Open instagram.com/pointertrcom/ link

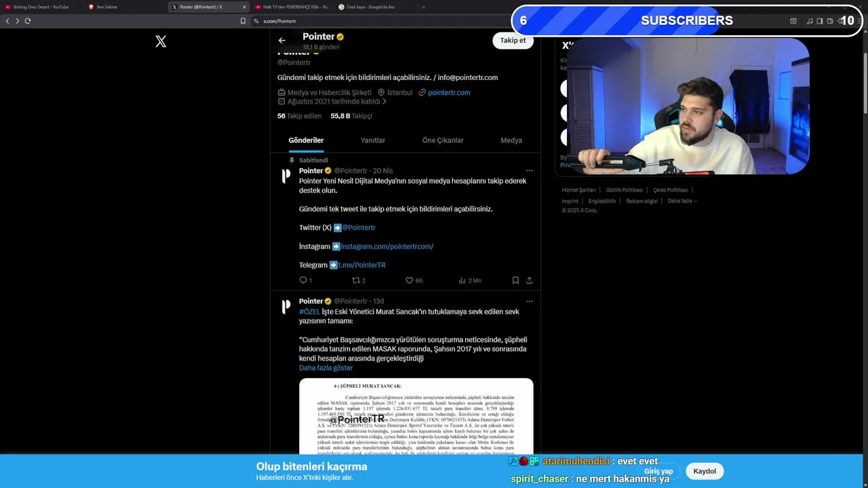click(387, 247)
